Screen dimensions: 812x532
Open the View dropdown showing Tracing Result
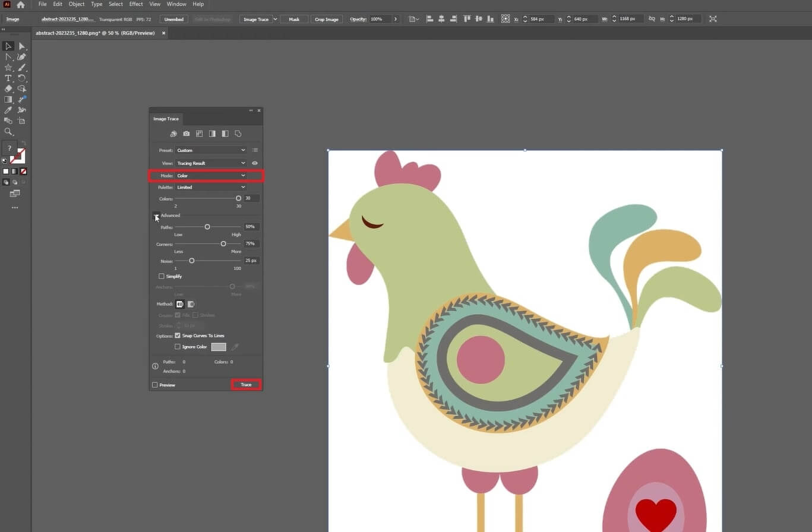point(211,163)
